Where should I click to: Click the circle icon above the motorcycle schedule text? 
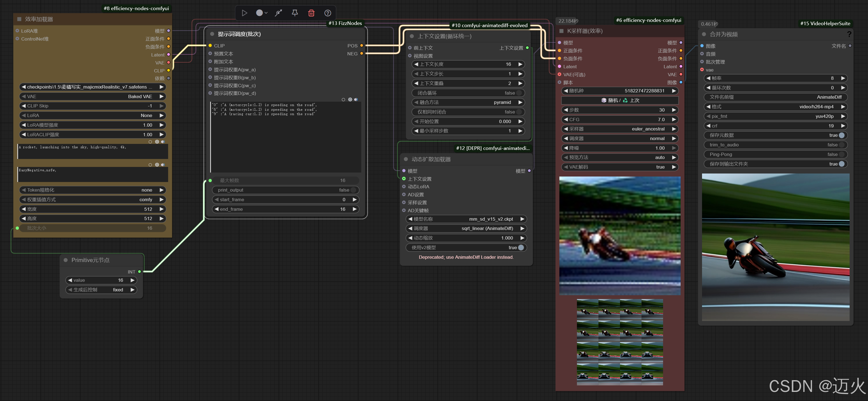click(x=343, y=99)
